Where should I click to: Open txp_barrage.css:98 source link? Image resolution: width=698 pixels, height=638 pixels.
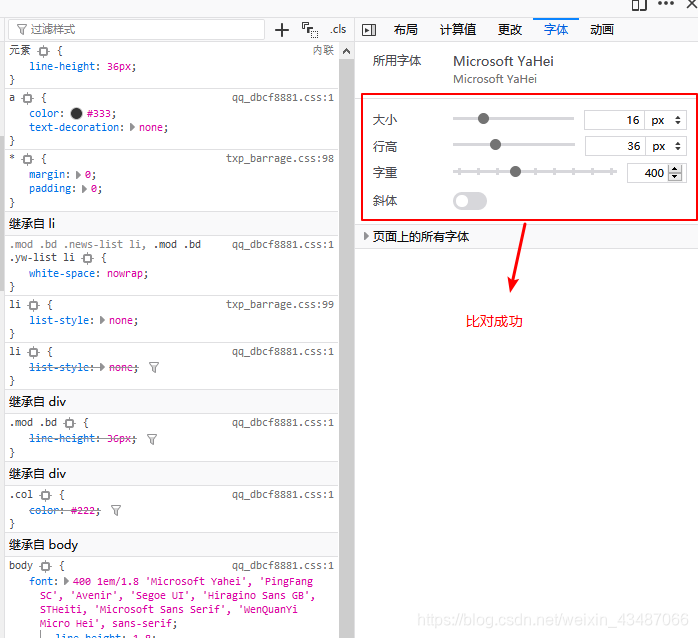[x=280, y=158]
